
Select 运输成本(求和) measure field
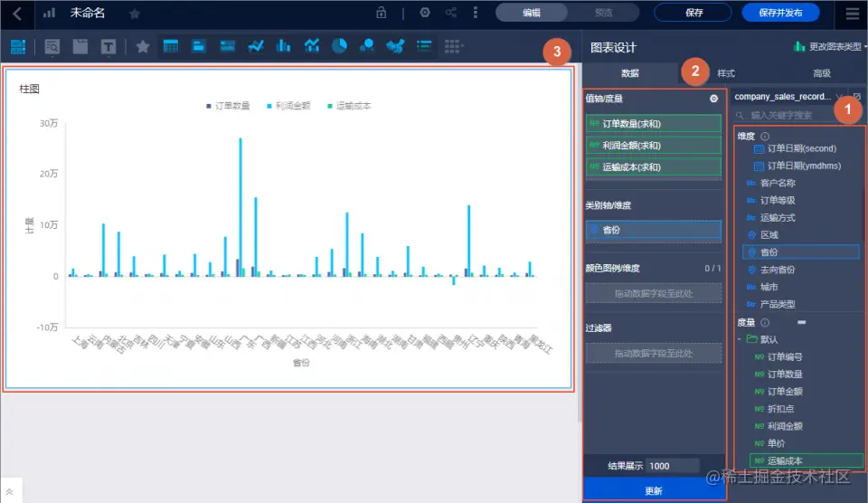tap(654, 166)
